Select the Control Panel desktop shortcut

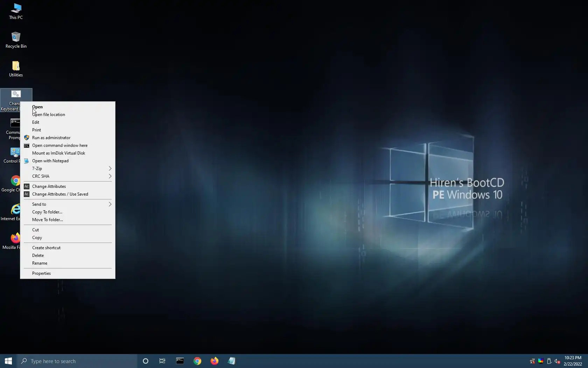click(12, 155)
